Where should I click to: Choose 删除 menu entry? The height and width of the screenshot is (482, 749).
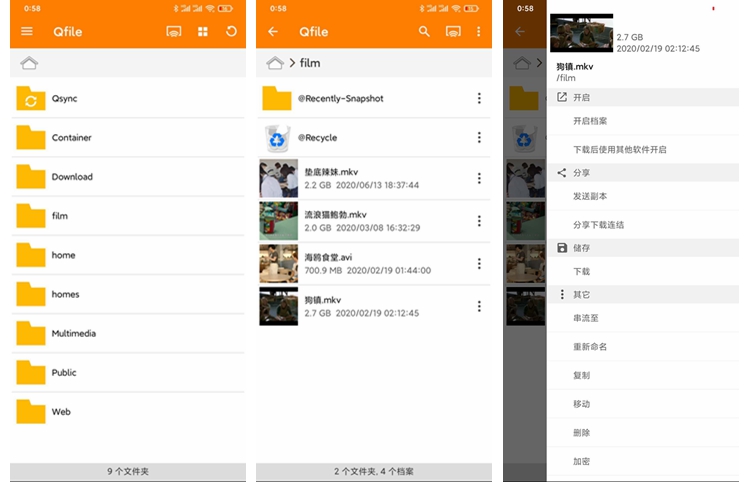click(642, 433)
